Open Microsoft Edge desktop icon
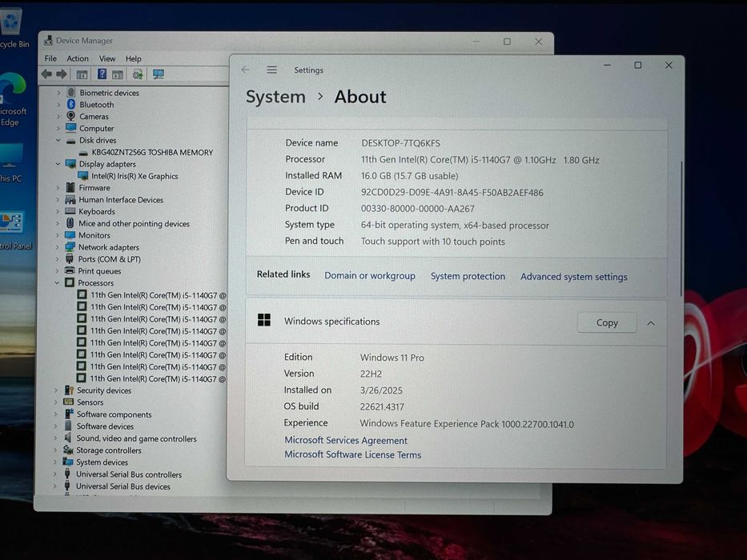Viewport: 747px width, 560px height. (12, 100)
